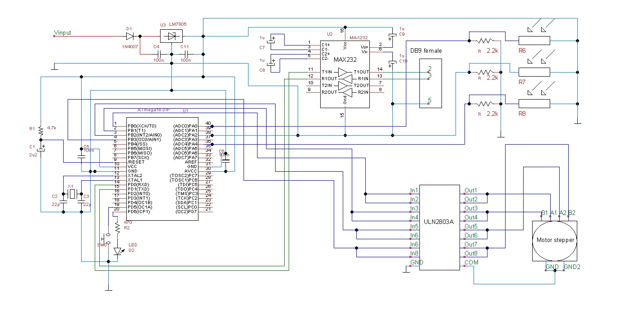Click the R1 4.7k resistor symbol

point(41,131)
